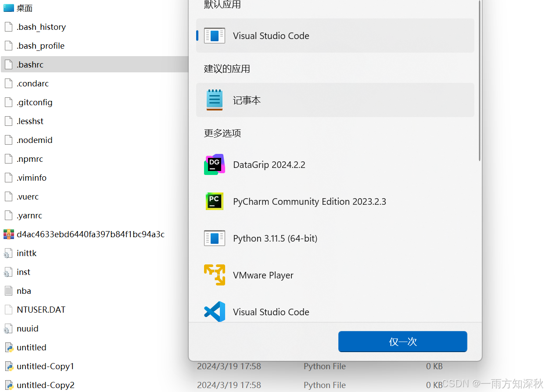The image size is (545, 392).
Task: Choose 记事本 (Notepad) as suggested app
Action: click(x=335, y=100)
